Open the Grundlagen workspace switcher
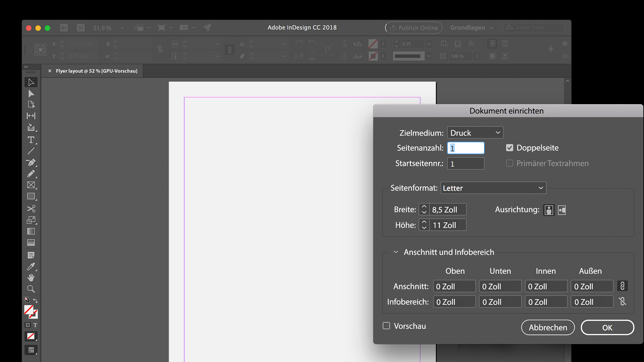This screenshot has width=644, height=362. (472, 28)
